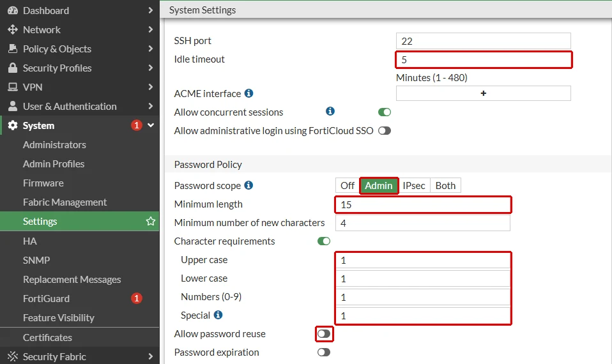Toggle FortiCloud SSO administrative login switch
Screen dimensions: 612x364
385,131
